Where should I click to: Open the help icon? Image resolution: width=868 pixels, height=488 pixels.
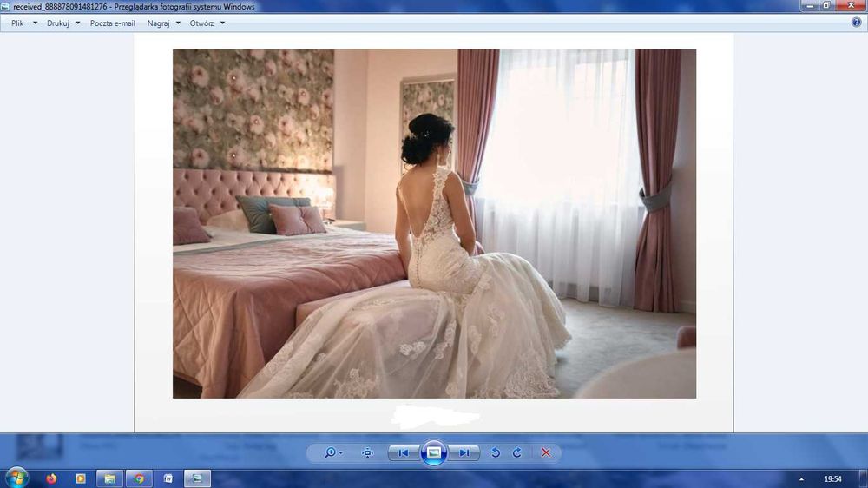(857, 23)
